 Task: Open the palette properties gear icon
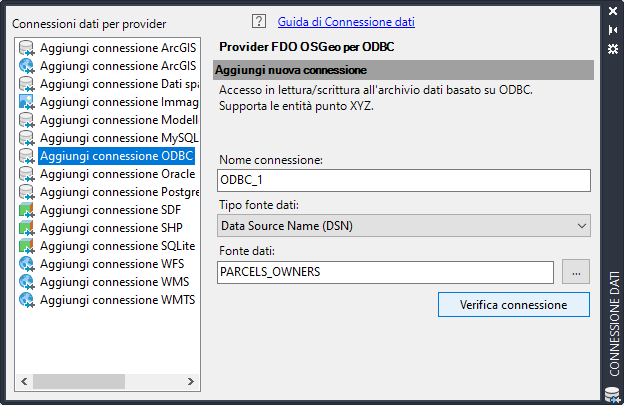[x=613, y=47]
